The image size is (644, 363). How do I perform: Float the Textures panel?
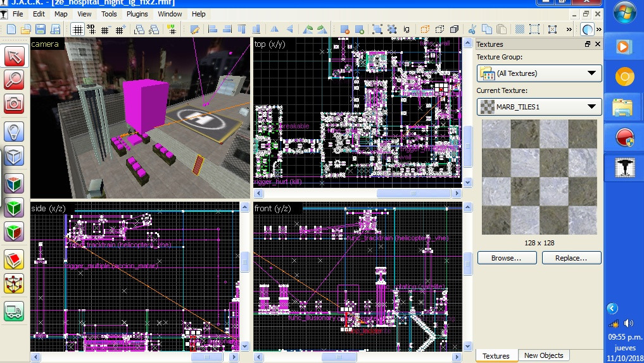587,44
